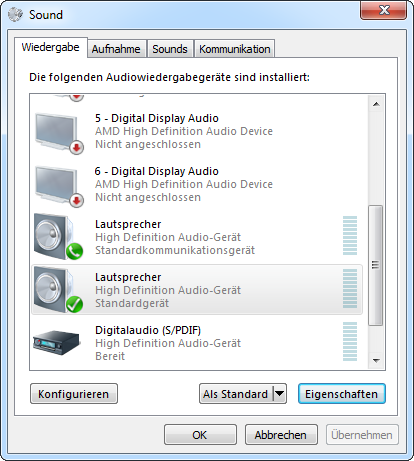Click volume level meter of Standardgerät speaker
This screenshot has width=414, height=461.
coord(350,289)
